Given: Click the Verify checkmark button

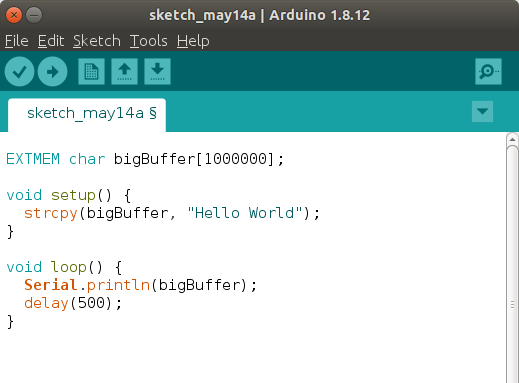Looking at the screenshot, I should point(19,71).
